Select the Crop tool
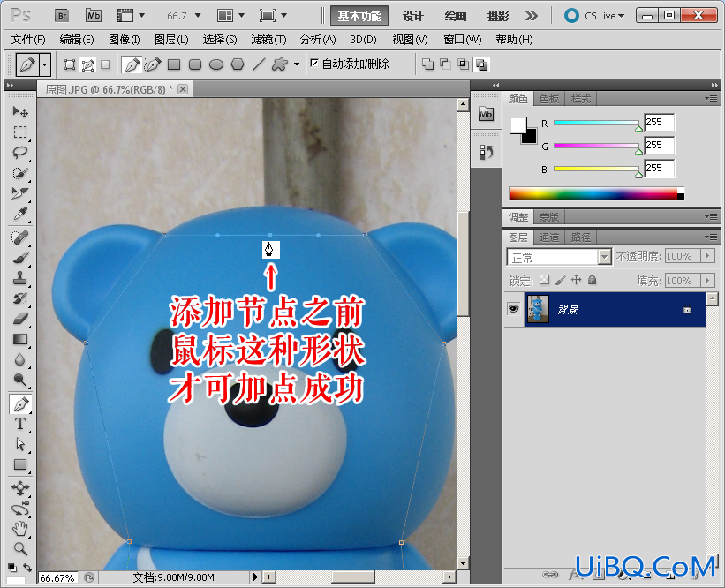725x588 pixels. click(x=20, y=193)
